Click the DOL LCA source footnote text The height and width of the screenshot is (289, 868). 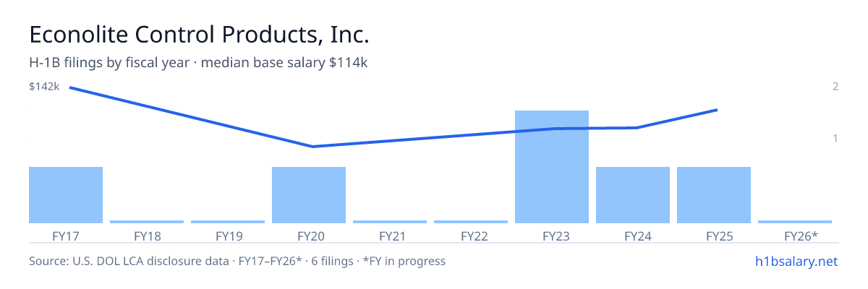pos(237,261)
